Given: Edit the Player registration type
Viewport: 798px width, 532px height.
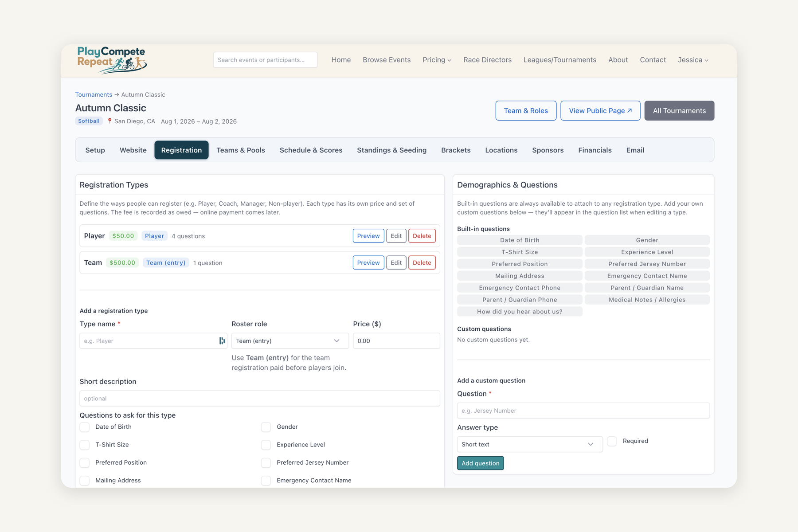Looking at the screenshot, I should 396,236.
